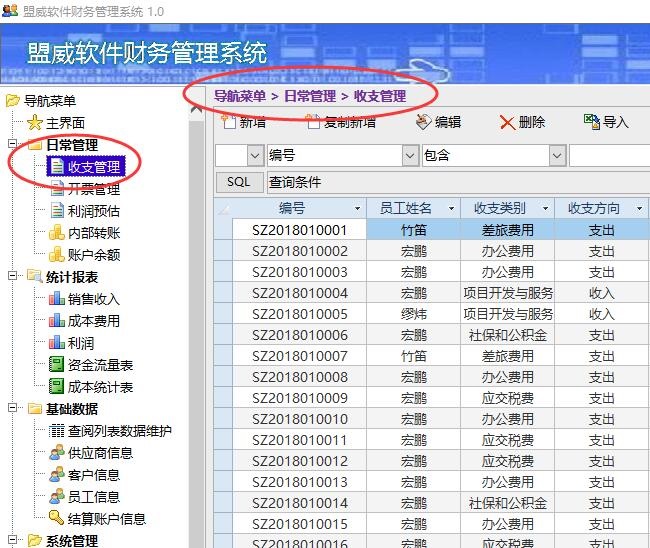
Task: Open the 资金流量表 report
Action: pyautogui.click(x=100, y=365)
